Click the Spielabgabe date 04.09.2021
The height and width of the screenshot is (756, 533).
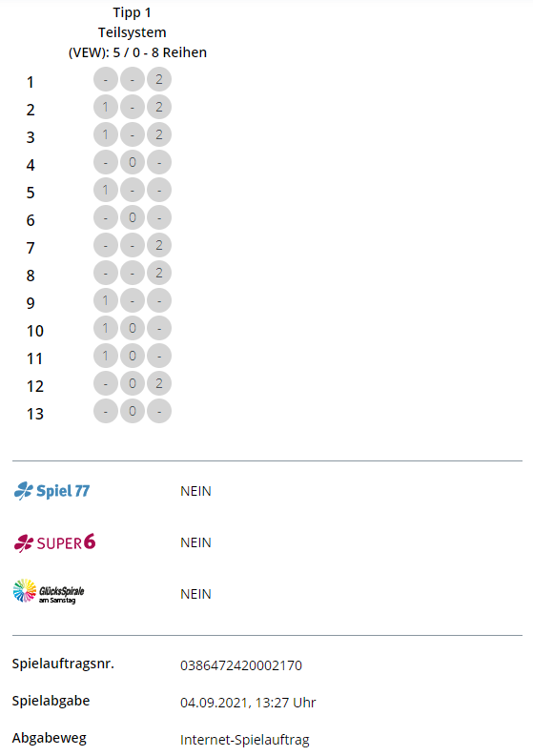click(214, 703)
